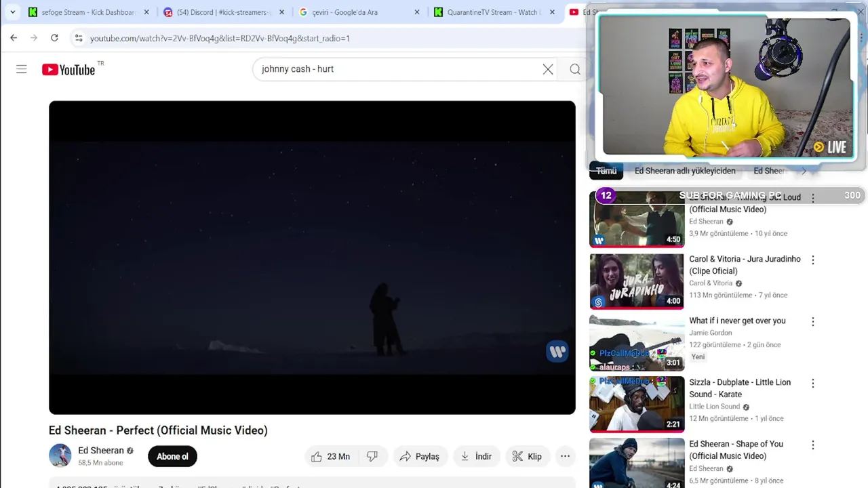The height and width of the screenshot is (488, 868).
Task: Open options menu for Jura Juradinho video
Action: tap(813, 260)
